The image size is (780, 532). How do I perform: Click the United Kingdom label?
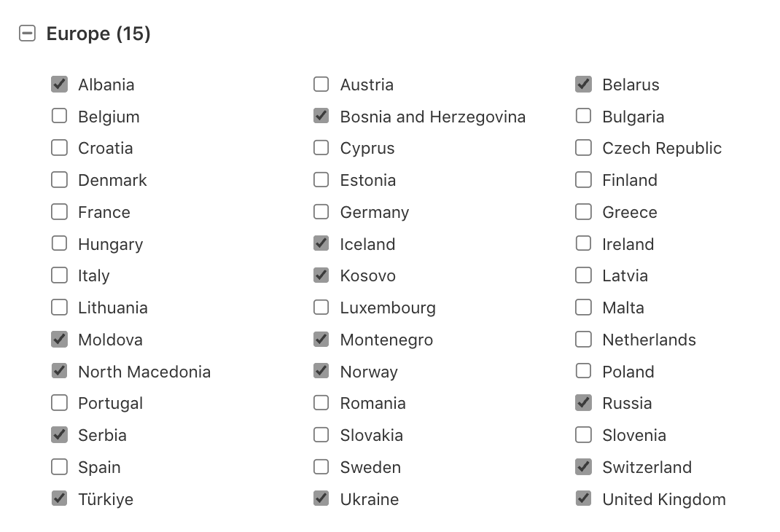663,499
